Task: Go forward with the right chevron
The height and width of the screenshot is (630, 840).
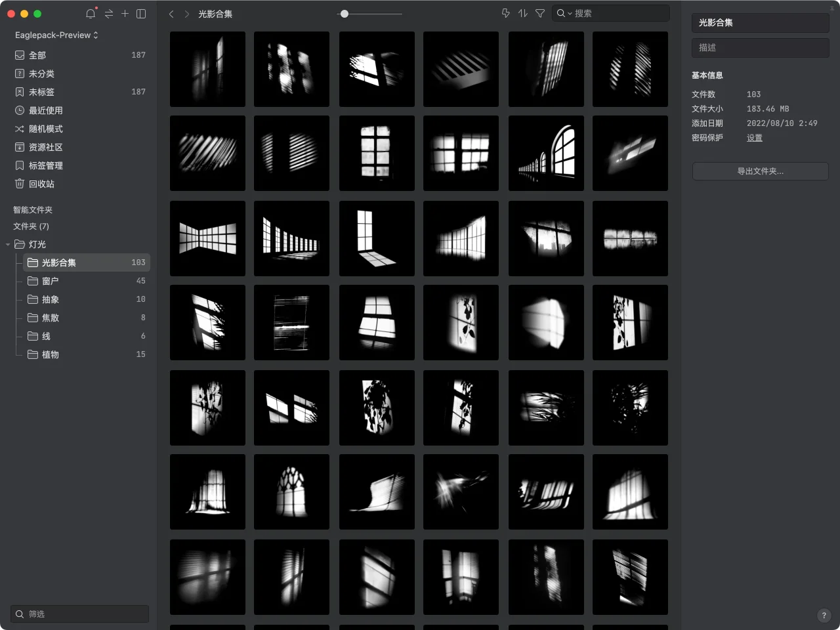Action: (187, 14)
